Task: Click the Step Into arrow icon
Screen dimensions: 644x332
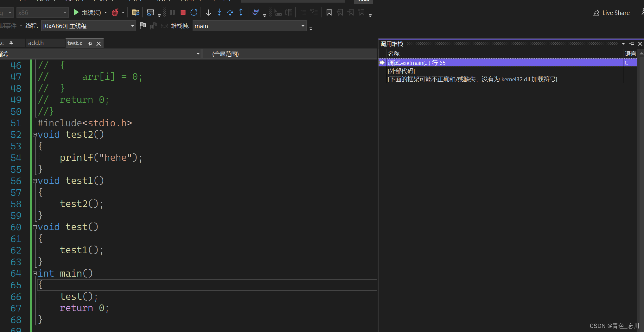Action: 219,12
